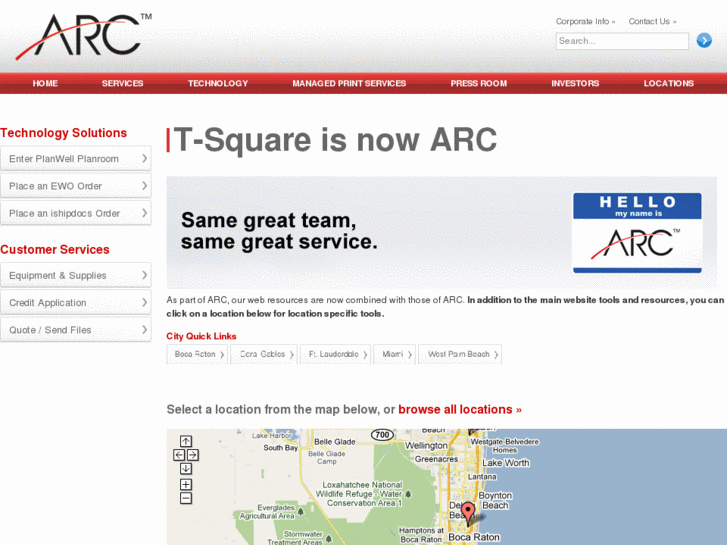Pan the map up with the arrow
Viewport: 727px width, 545px height.
tap(186, 441)
